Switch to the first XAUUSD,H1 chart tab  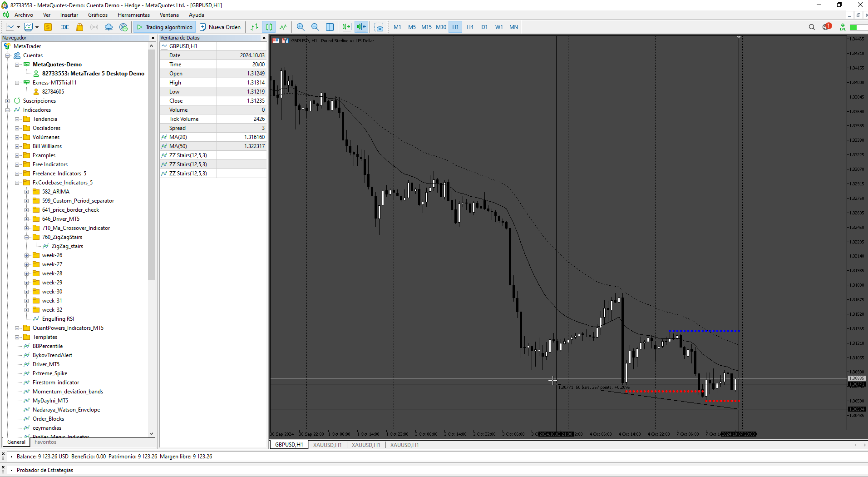click(327, 445)
